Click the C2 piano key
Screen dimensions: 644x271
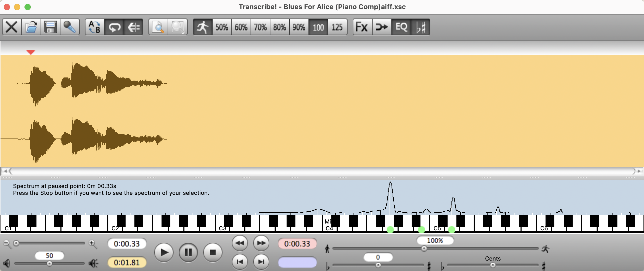115,228
